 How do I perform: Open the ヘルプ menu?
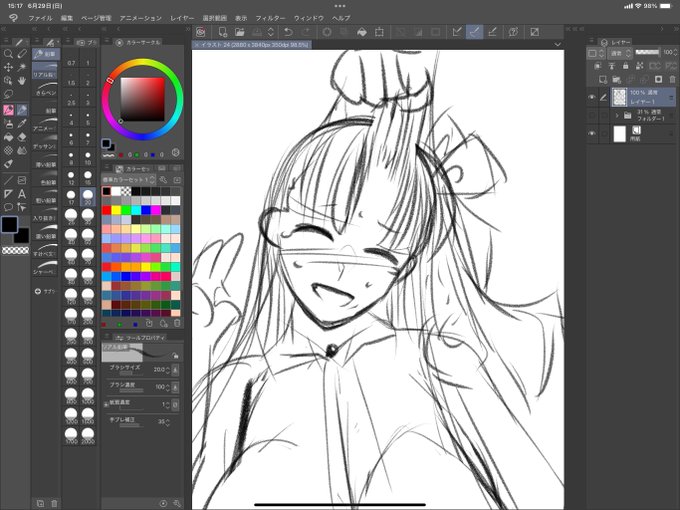coord(341,18)
